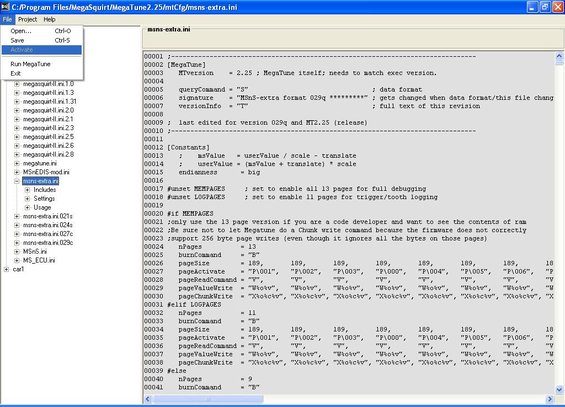Choose Save in the File menu

point(42,40)
